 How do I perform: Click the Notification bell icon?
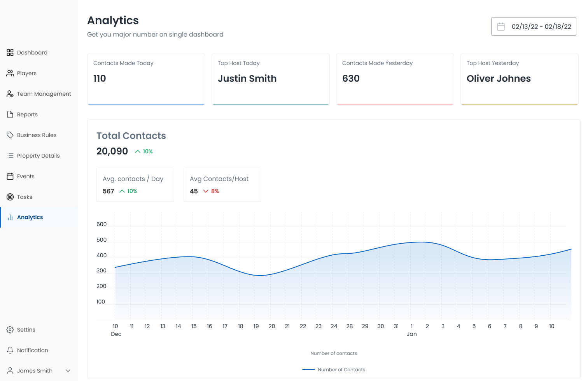(x=10, y=350)
